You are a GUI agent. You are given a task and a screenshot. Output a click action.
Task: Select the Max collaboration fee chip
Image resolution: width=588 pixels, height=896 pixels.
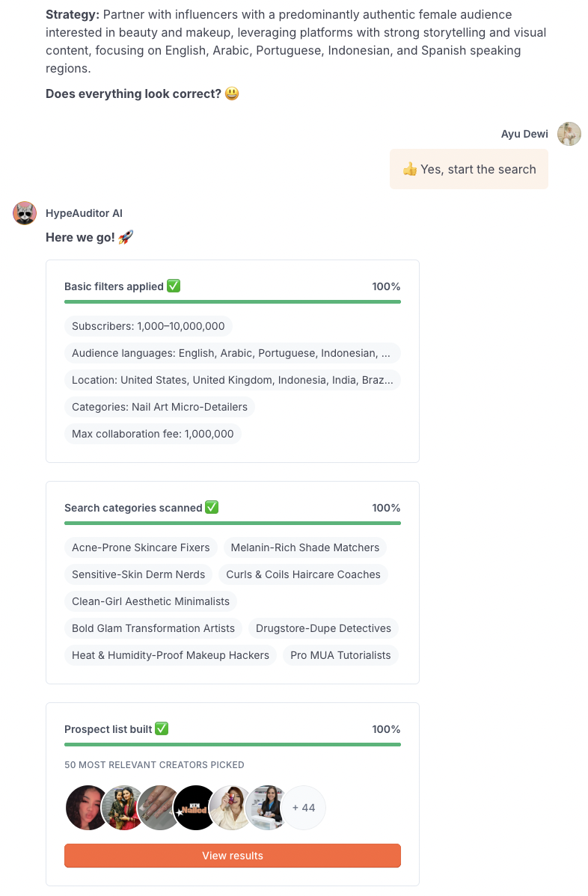153,434
